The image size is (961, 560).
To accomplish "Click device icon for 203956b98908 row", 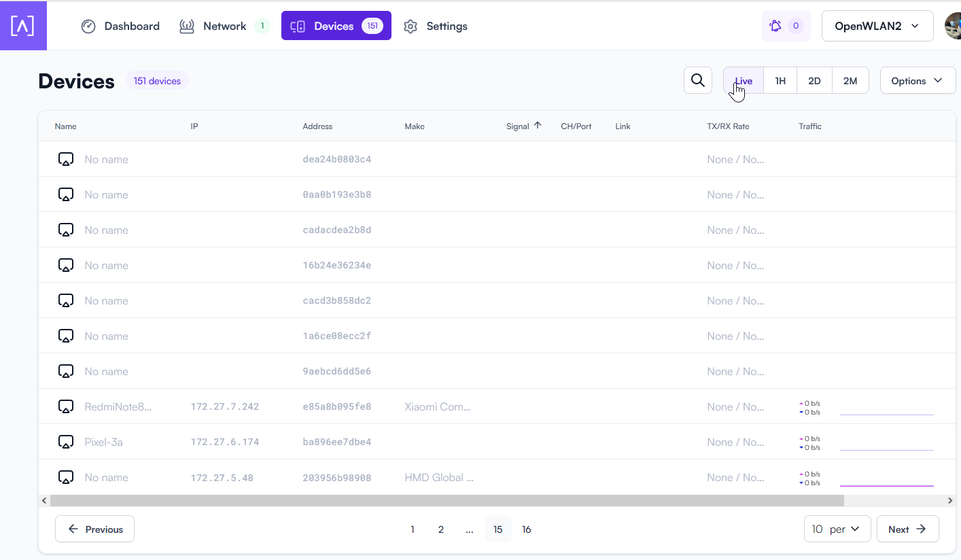I will click(65, 477).
